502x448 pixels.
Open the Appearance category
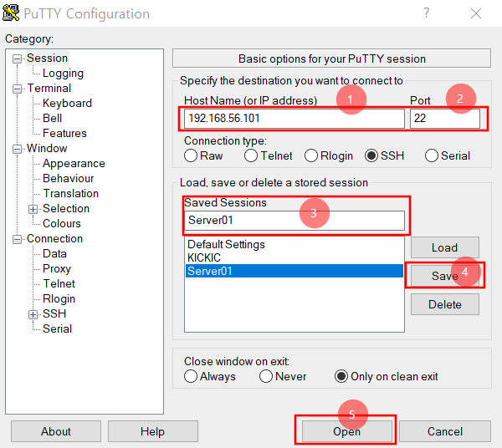point(74,164)
